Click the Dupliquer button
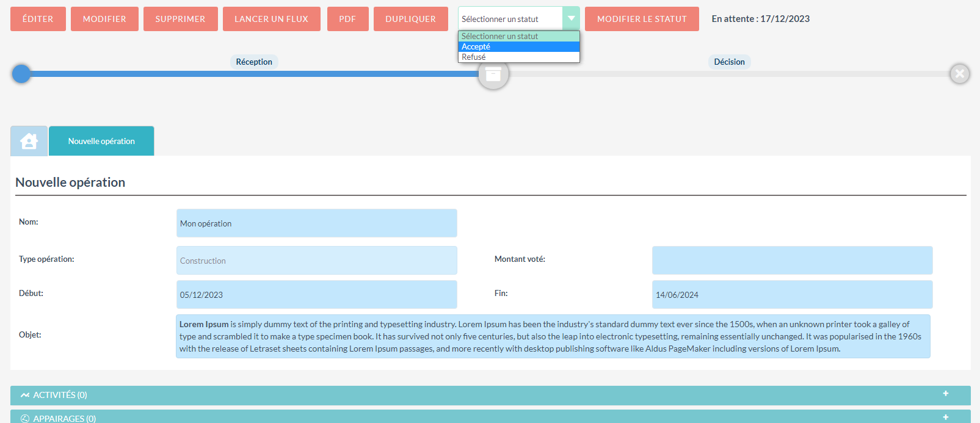Image resolution: width=980 pixels, height=423 pixels. point(410,19)
